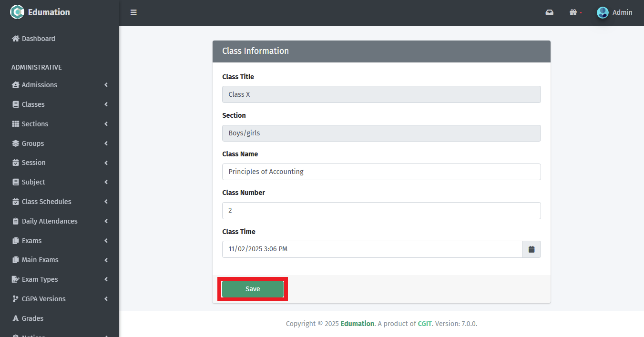Expand the Groups menu chevron
The width and height of the screenshot is (644, 337).
[x=106, y=143]
